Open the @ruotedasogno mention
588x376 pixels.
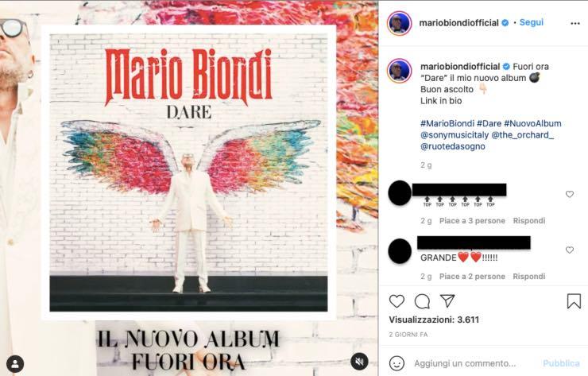point(453,146)
